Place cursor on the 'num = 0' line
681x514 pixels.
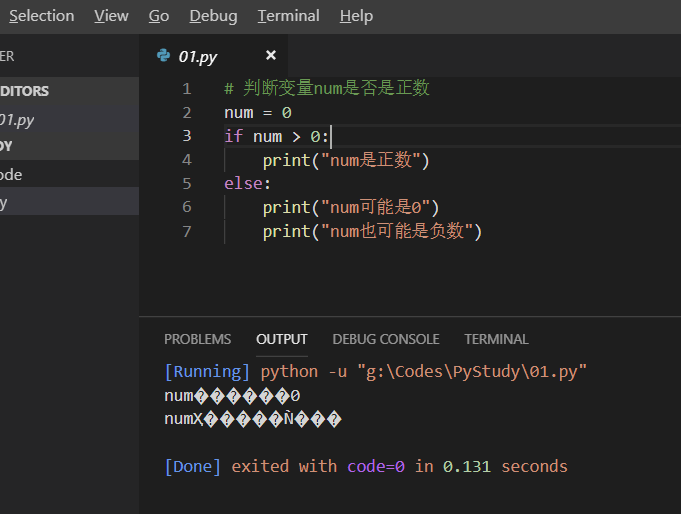pos(258,113)
